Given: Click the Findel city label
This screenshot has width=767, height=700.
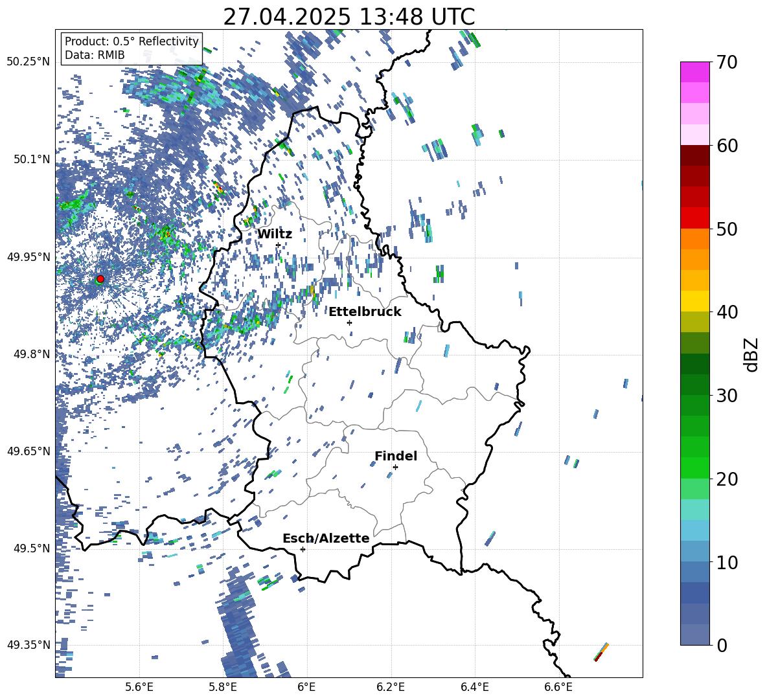Looking at the screenshot, I should (396, 456).
